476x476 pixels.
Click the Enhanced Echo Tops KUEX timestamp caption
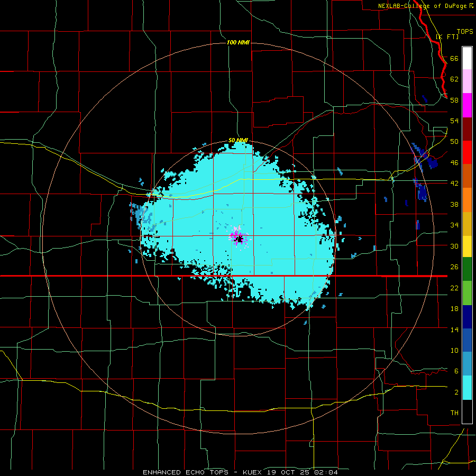pos(240,472)
